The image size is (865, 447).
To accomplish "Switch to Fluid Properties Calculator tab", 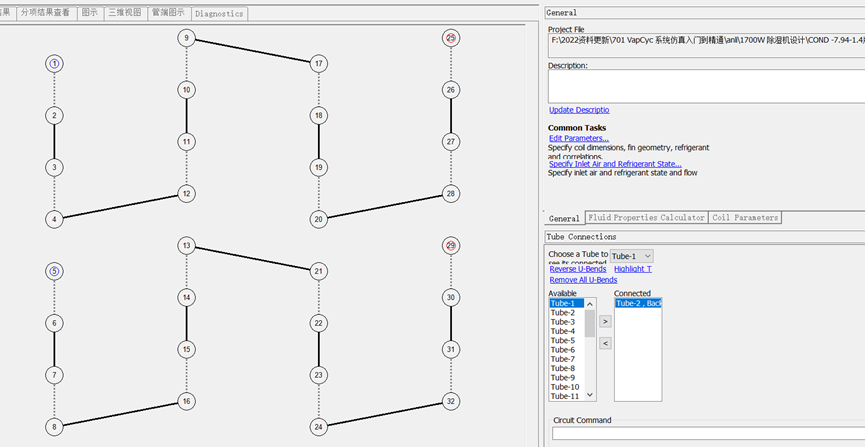I will tap(646, 218).
